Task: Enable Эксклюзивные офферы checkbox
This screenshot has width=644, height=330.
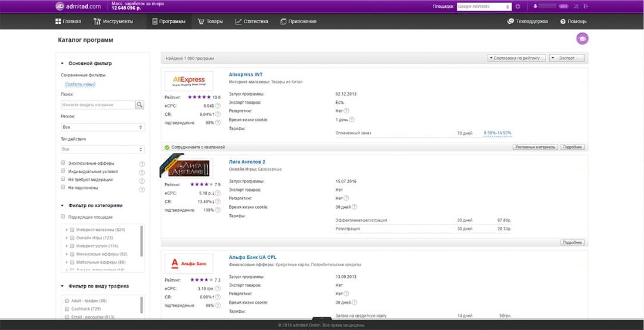Action: pos(63,163)
